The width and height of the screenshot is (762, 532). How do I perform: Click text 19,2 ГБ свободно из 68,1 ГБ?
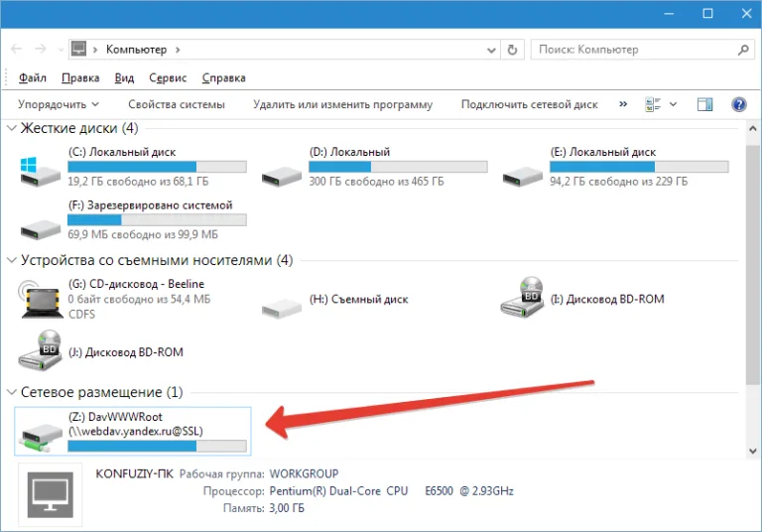pos(138,182)
